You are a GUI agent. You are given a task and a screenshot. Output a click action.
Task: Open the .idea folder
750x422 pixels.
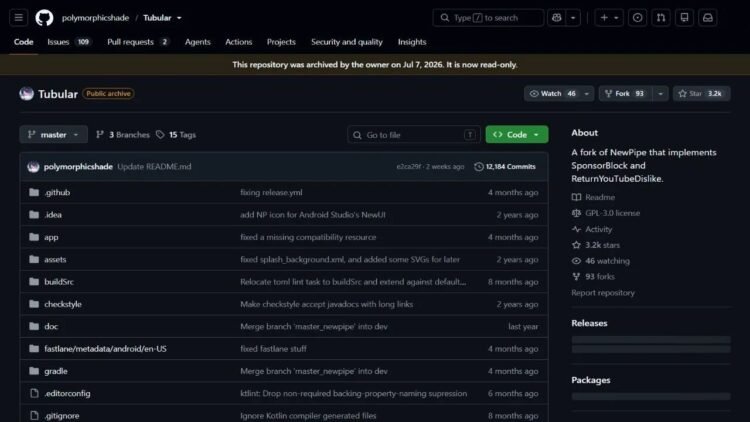53,215
